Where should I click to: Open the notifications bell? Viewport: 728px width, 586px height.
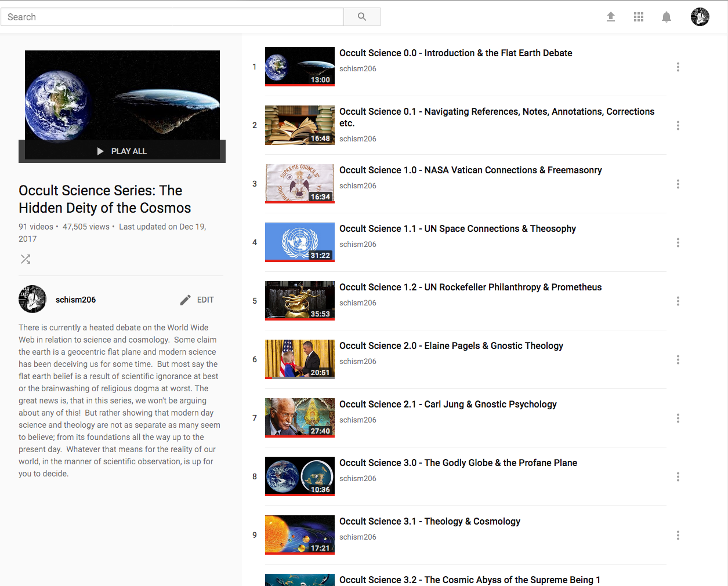click(x=667, y=17)
